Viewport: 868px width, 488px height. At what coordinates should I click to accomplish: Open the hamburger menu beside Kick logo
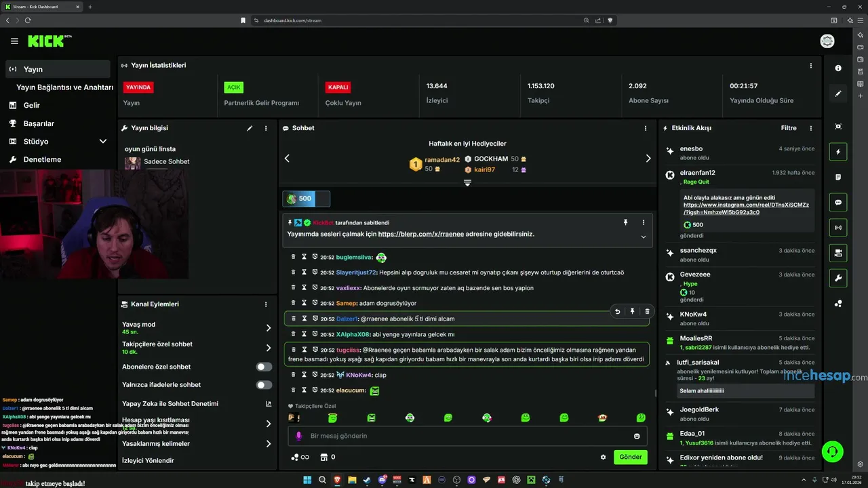[x=14, y=41]
